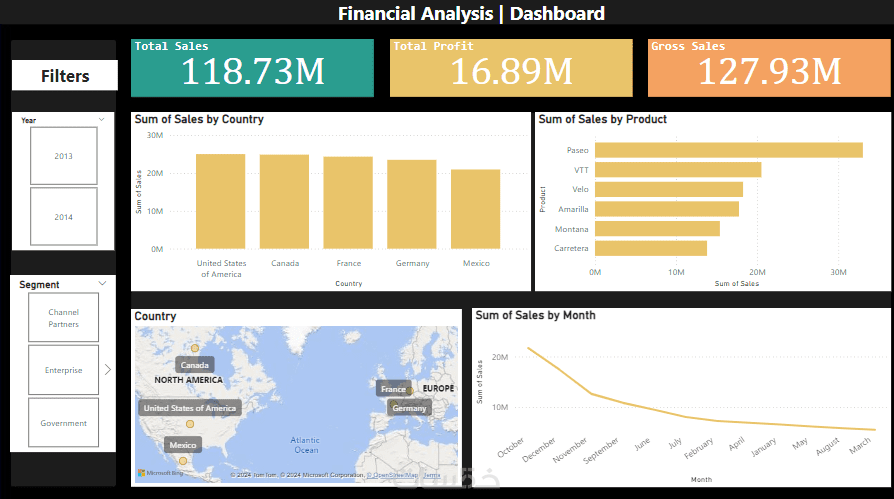Open the Segment slicer dropdown chevron

click(x=102, y=283)
